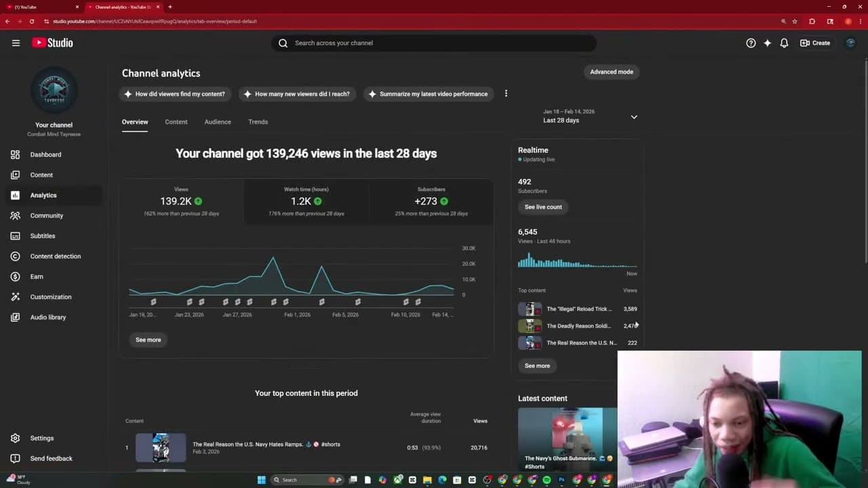Open the hamburger menu beside Studio logo

[16, 43]
